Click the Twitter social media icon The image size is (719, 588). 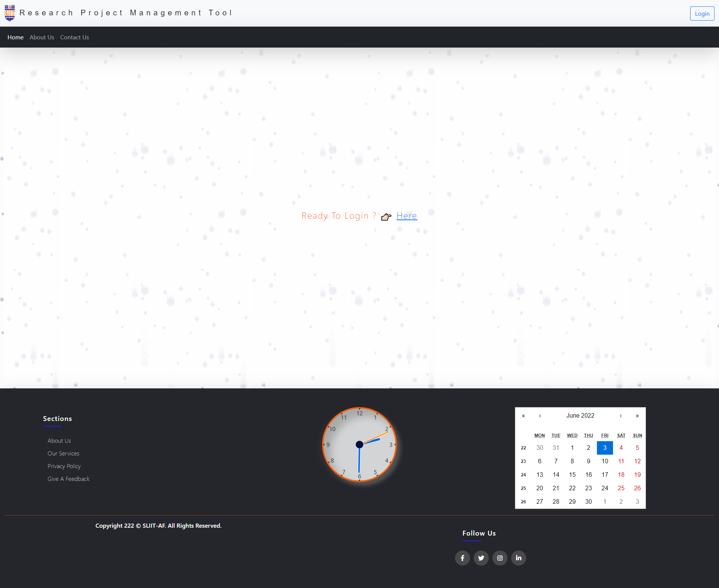point(481,558)
